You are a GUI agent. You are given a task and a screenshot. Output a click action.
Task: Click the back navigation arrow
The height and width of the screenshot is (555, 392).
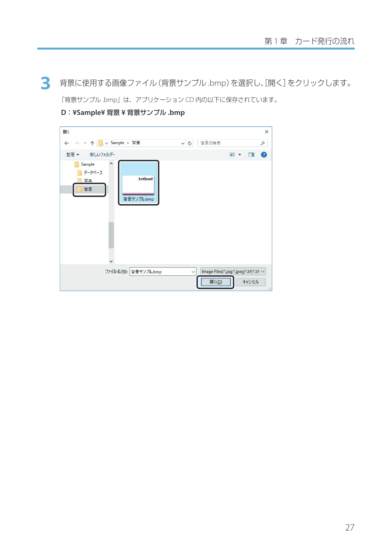(x=67, y=143)
